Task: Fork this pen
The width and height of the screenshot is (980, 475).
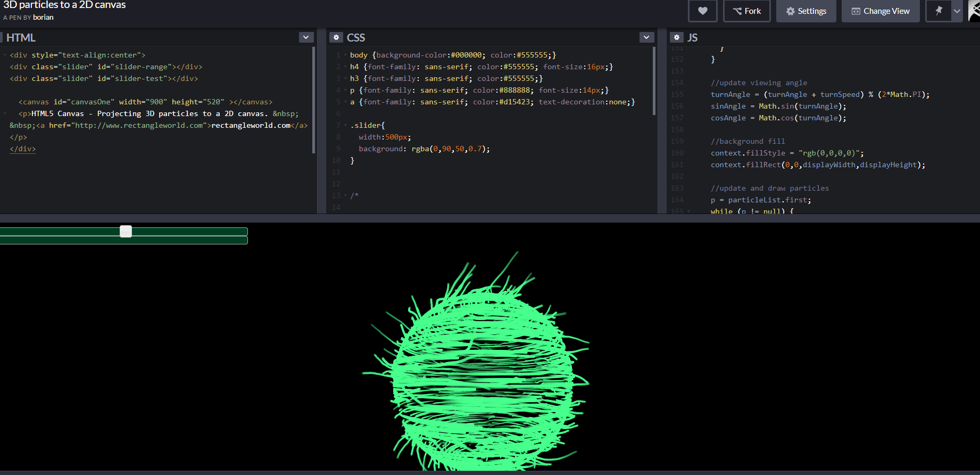Action: point(746,11)
